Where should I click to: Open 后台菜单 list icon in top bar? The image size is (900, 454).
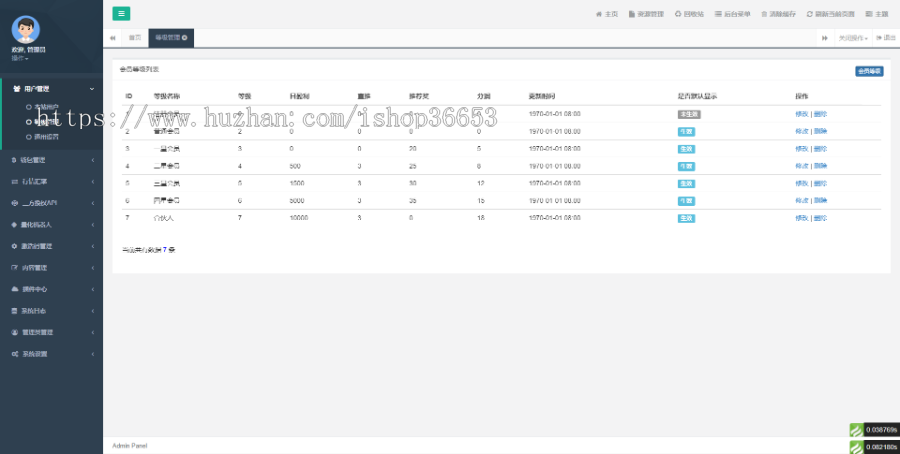[718, 14]
